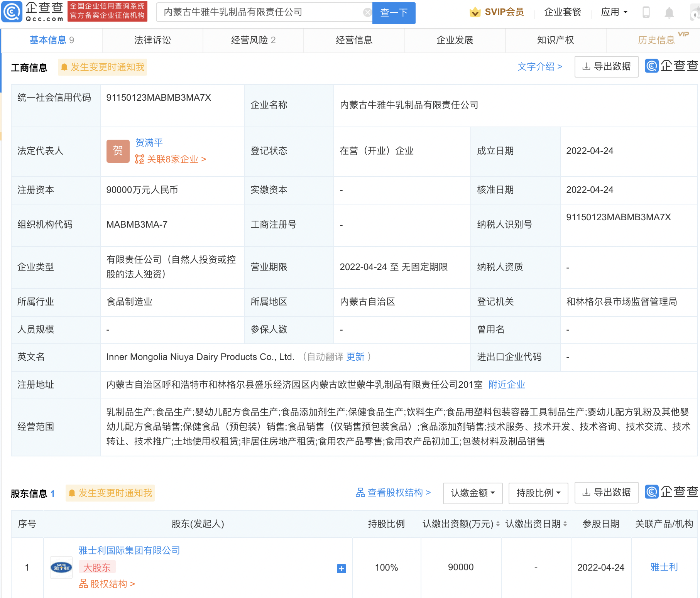Screen dimensions: 700x598
Task: Open the 经营风险 tab
Action: [253, 40]
